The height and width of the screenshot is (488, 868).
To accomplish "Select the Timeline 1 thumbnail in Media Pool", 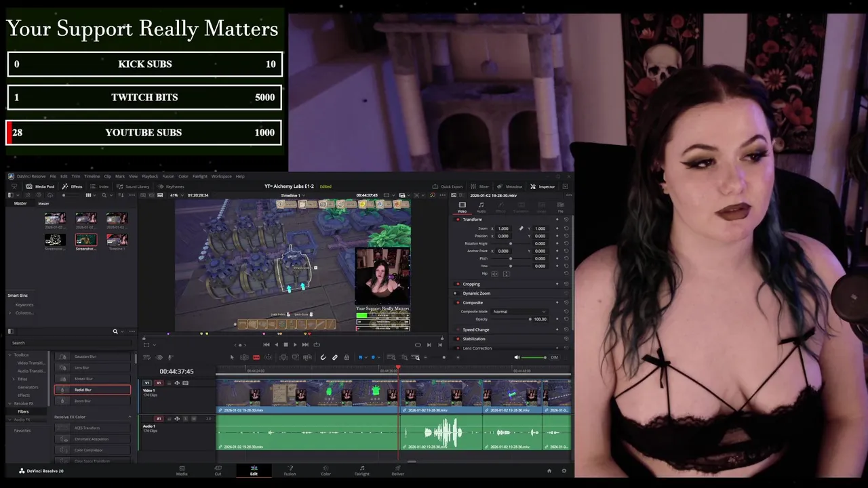I will pos(117,240).
